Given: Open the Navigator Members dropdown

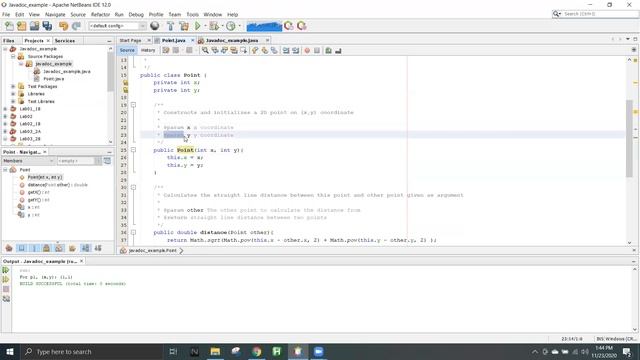Looking at the screenshot, I should [28, 161].
